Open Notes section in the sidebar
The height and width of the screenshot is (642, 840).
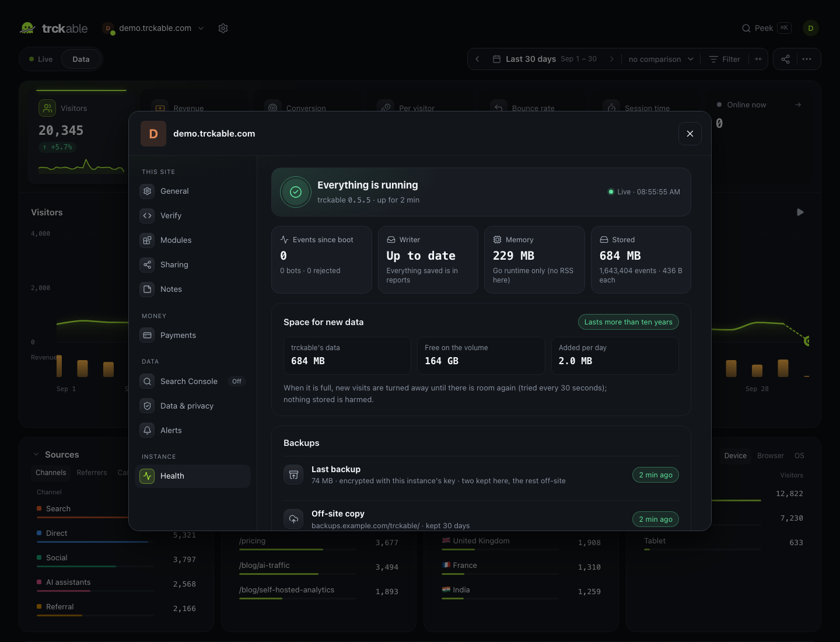[193, 289]
